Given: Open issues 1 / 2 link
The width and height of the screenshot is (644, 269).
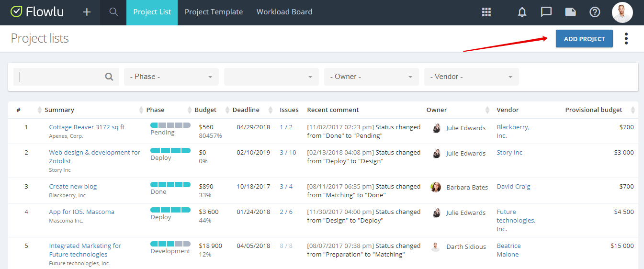Looking at the screenshot, I should click(286, 127).
